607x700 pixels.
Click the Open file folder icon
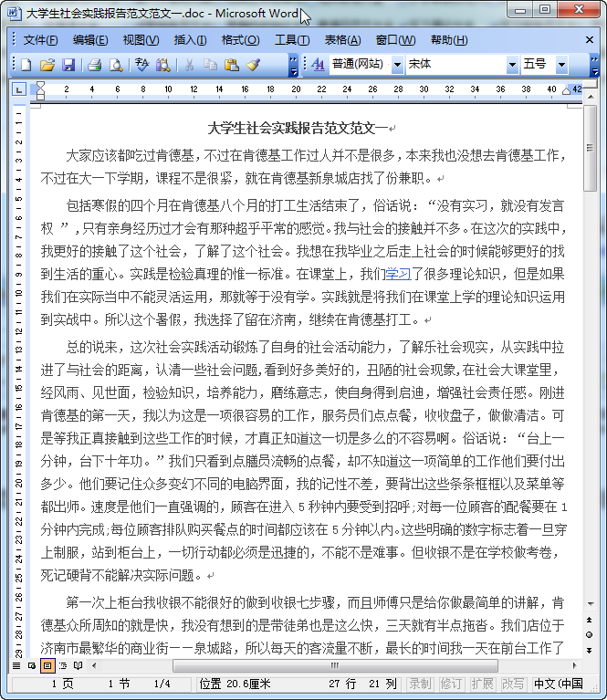point(47,65)
